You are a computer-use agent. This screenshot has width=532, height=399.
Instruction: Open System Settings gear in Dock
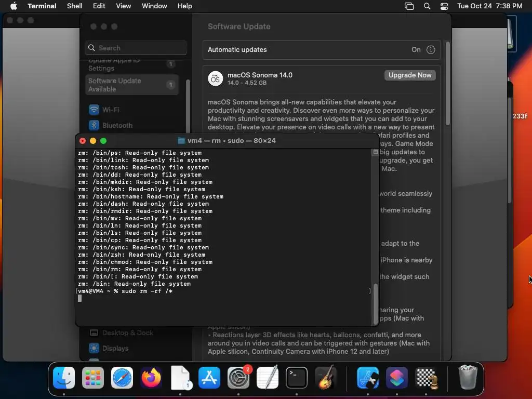pos(238,377)
